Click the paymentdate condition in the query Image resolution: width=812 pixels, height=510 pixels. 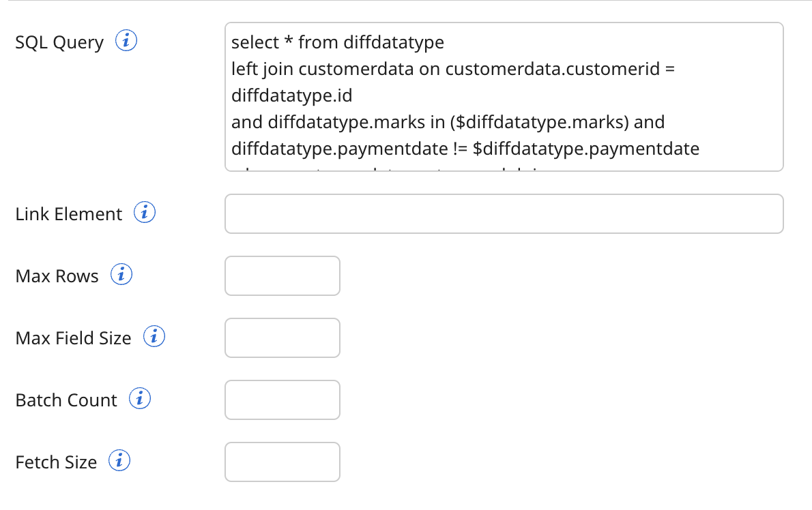pos(464,148)
